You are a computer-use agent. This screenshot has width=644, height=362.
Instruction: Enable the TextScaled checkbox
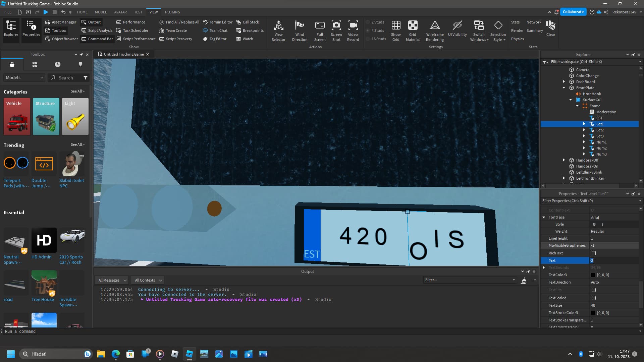pos(594,298)
